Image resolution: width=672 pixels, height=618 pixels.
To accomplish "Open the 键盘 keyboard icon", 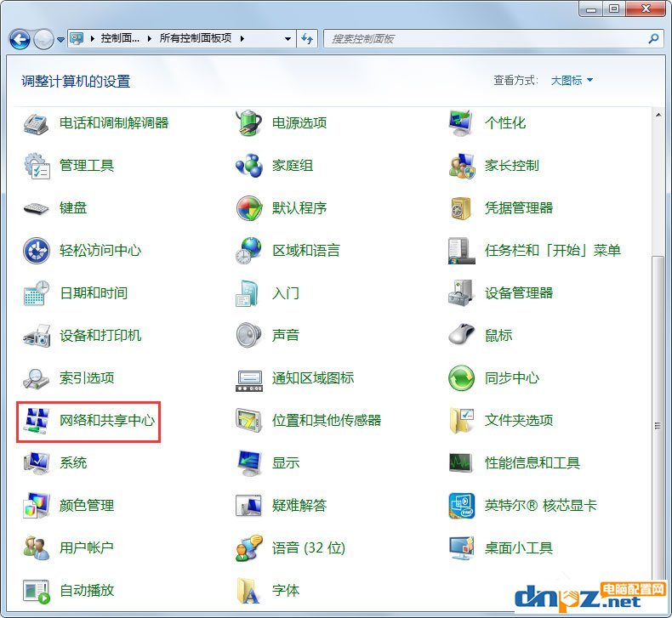I will 36,208.
